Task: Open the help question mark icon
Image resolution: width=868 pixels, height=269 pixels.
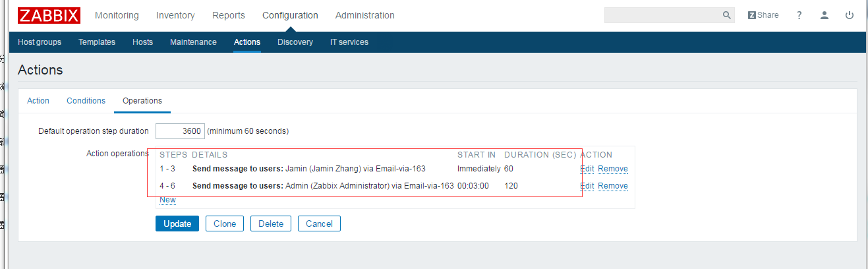Action: click(x=799, y=15)
